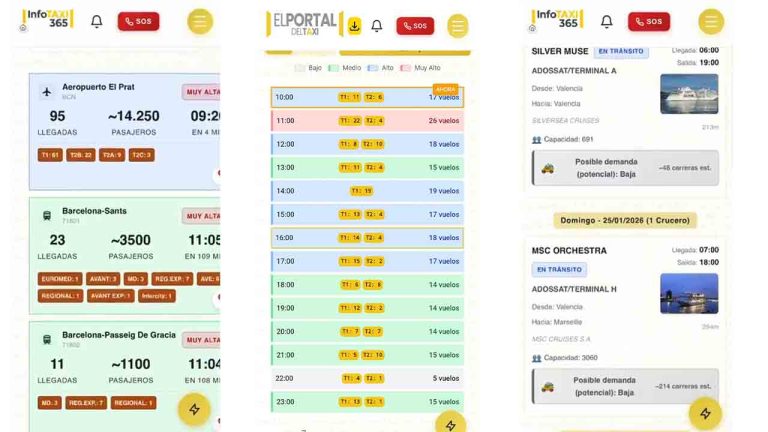768x432 pixels.
Task: Select the T1: 61 tag on airport card
Action: tap(50, 155)
